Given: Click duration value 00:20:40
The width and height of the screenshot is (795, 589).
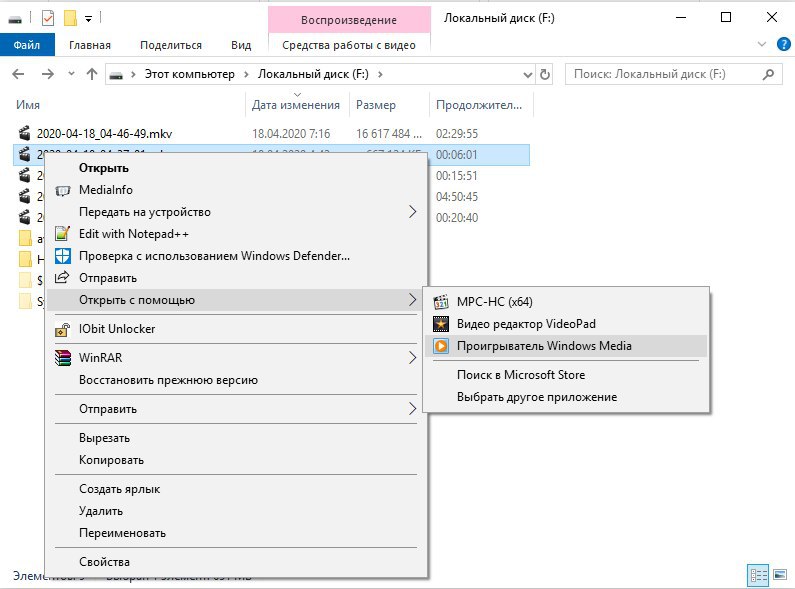Looking at the screenshot, I should 457,217.
